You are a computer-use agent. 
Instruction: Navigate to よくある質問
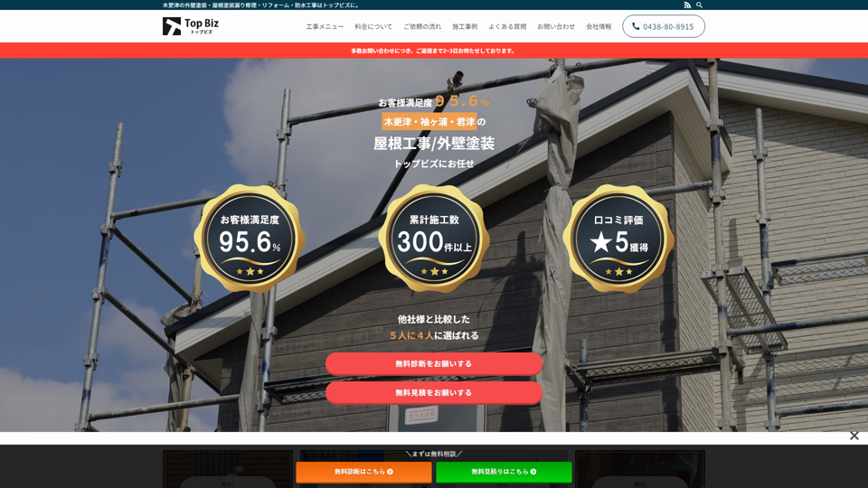pyautogui.click(x=507, y=26)
